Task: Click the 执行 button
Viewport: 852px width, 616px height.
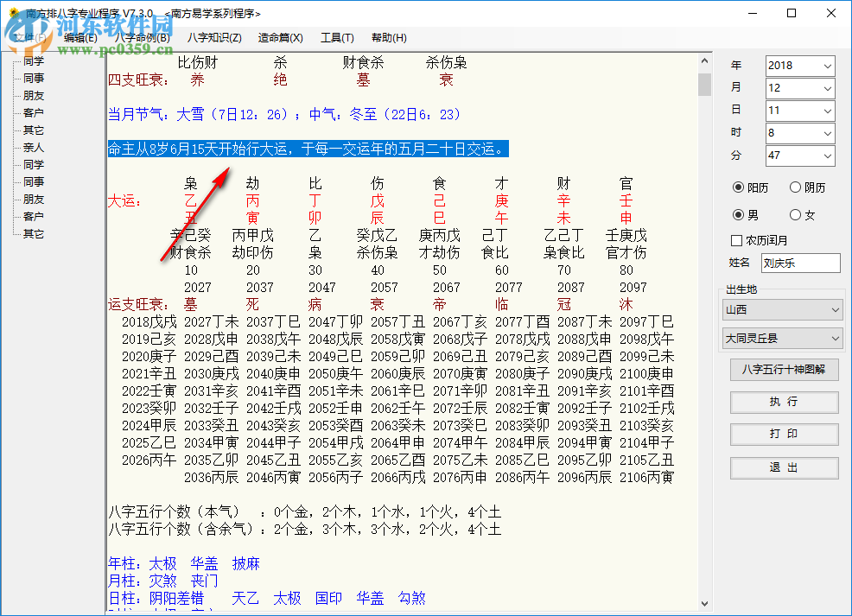Action: 784,403
